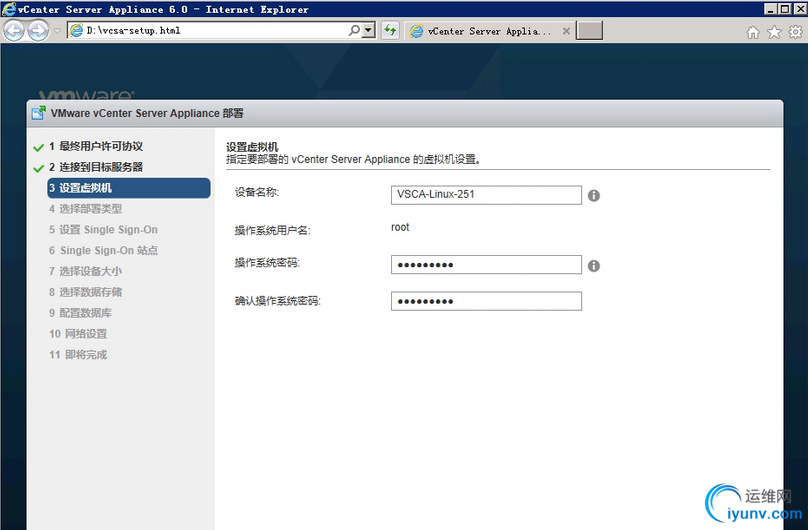Click the IE logo in title bar
Screen dimensions: 808x530
click(8, 9)
